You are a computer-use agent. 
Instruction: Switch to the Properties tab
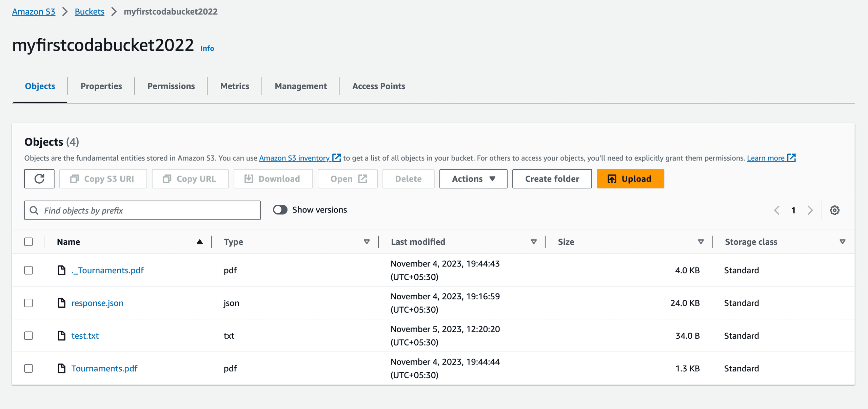pos(101,86)
